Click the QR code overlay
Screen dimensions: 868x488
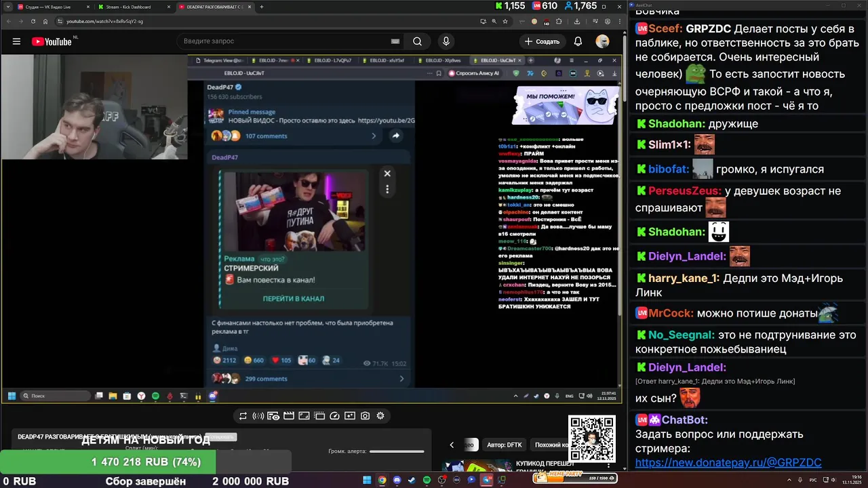pos(592,439)
